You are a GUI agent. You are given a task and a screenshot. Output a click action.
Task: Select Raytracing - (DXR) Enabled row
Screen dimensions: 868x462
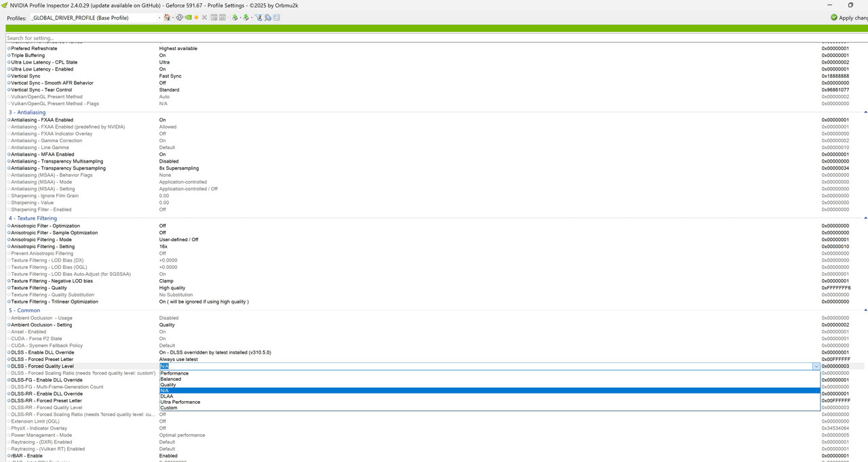434,442
